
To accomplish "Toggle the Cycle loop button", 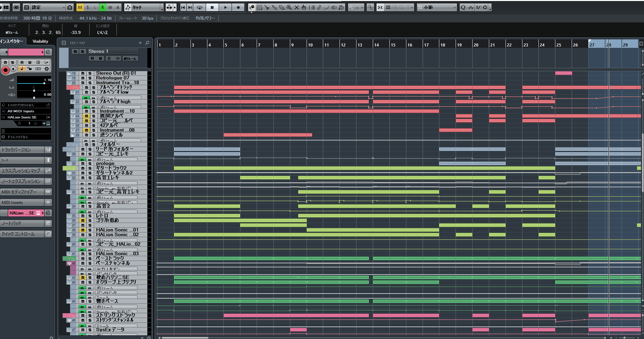I will (200, 7).
